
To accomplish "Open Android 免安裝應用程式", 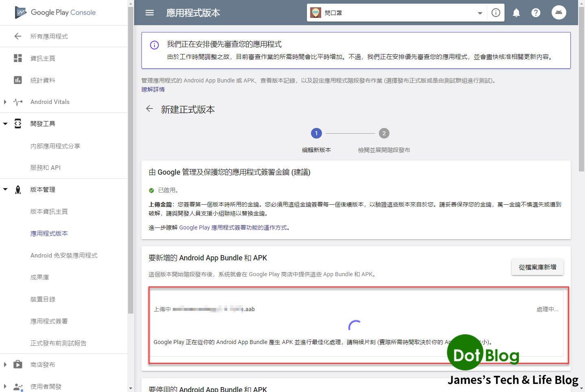I will (64, 256).
